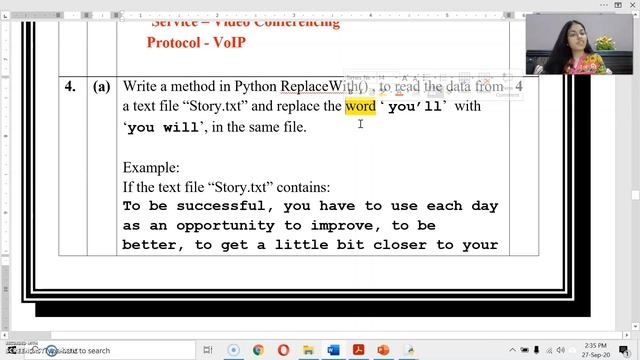Open PowerPoint from the taskbar
This screenshot has height=360, width=640.
(x=383, y=350)
